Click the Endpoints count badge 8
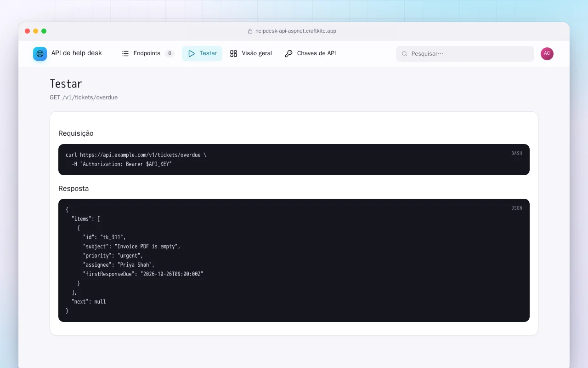 click(170, 53)
